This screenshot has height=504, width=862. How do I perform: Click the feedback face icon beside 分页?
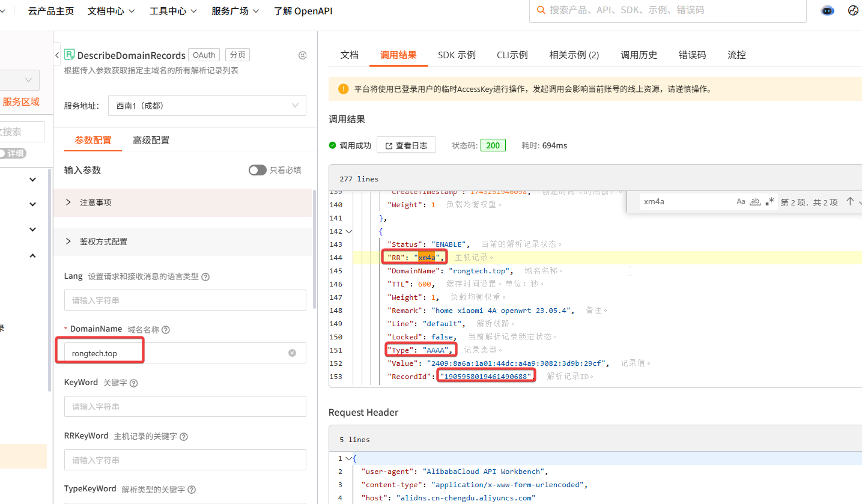(303, 55)
